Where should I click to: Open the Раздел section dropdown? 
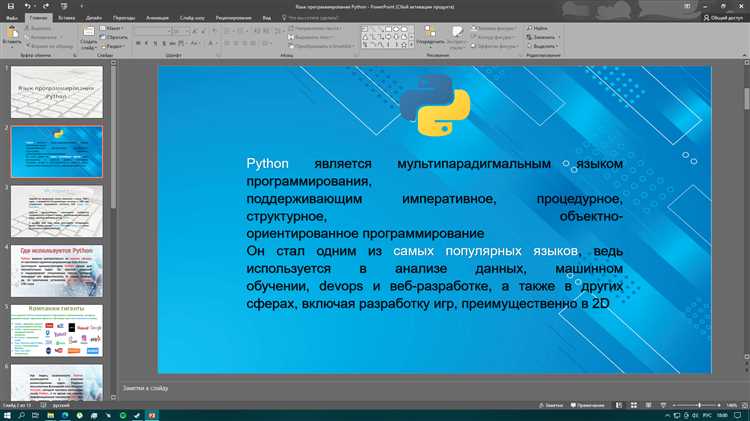coord(112,46)
